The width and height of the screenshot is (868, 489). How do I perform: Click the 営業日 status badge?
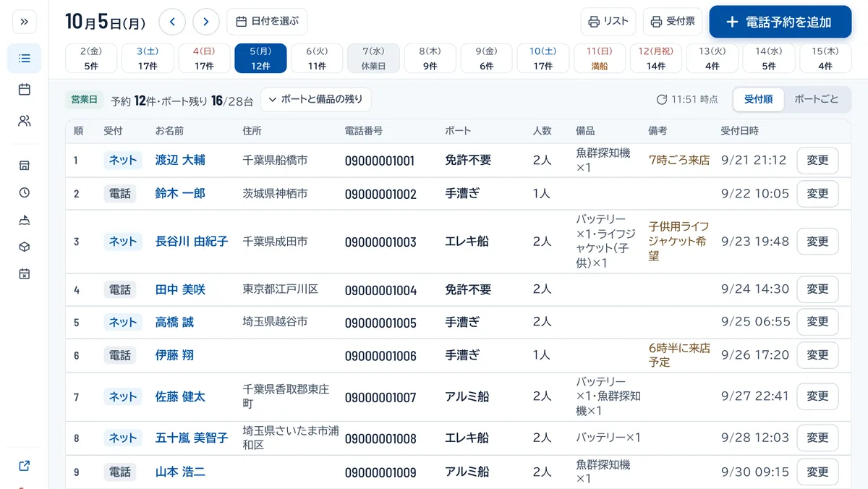click(85, 100)
